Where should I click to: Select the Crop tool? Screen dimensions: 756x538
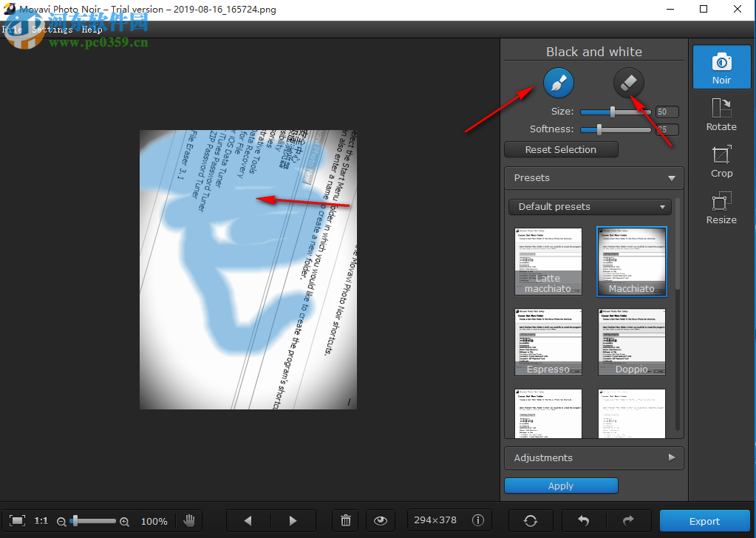coord(721,161)
